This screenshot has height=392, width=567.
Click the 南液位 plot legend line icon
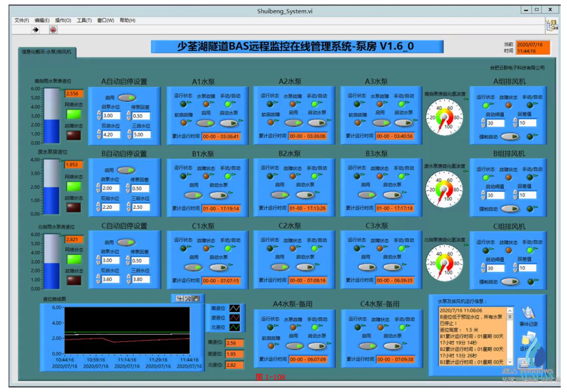[234, 308]
